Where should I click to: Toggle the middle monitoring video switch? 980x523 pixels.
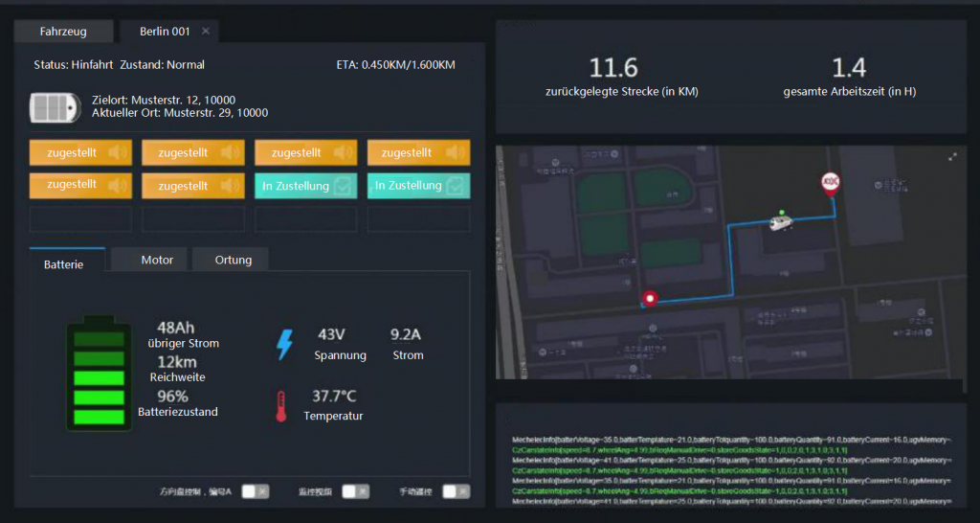click(355, 491)
